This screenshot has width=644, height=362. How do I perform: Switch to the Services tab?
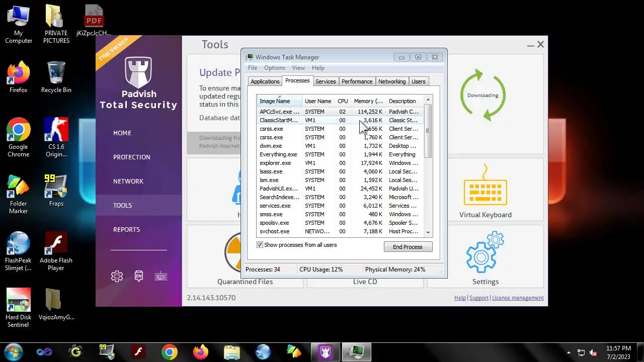[326, 81]
